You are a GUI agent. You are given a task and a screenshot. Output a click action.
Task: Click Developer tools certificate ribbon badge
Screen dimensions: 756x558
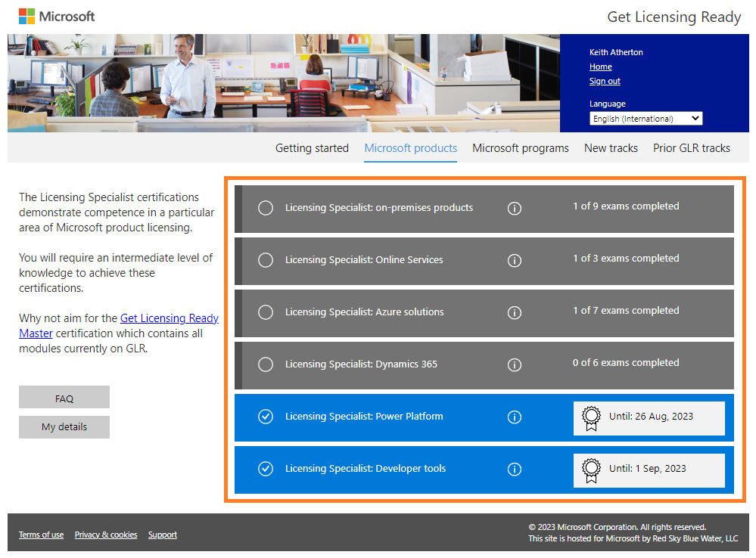tap(590, 470)
